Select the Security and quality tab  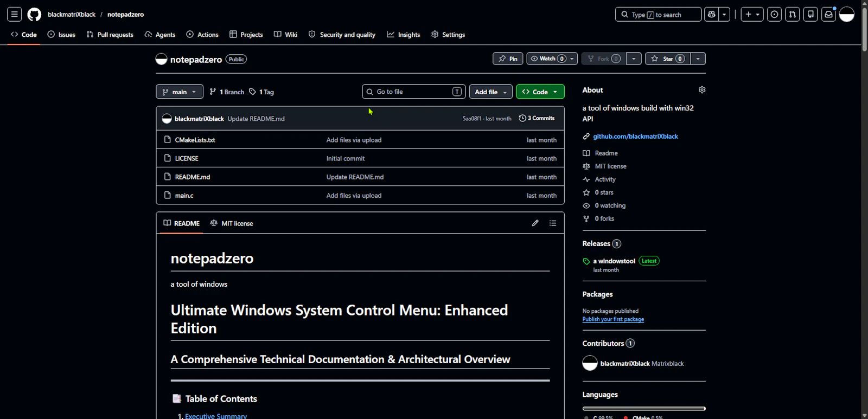pyautogui.click(x=342, y=35)
